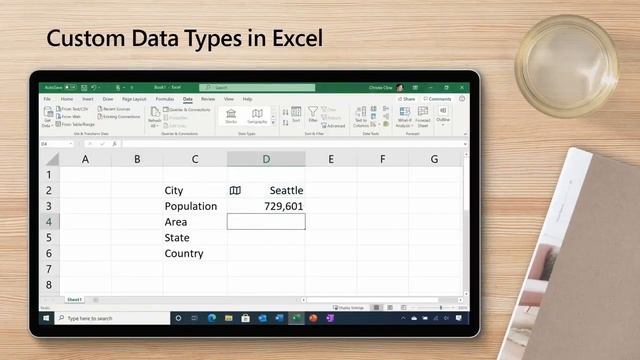The image size is (640, 360).
Task: Import data From Web
Action: (x=68, y=117)
